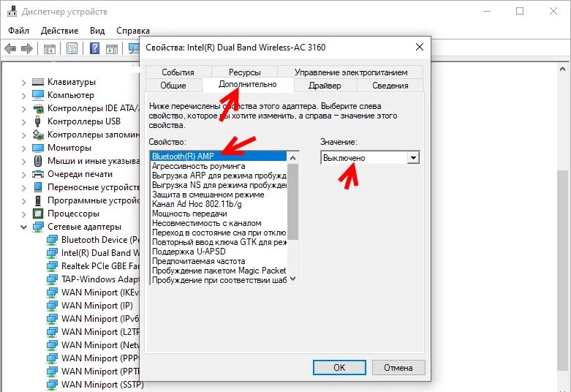Click the Portable devices icon

[x=38, y=187]
